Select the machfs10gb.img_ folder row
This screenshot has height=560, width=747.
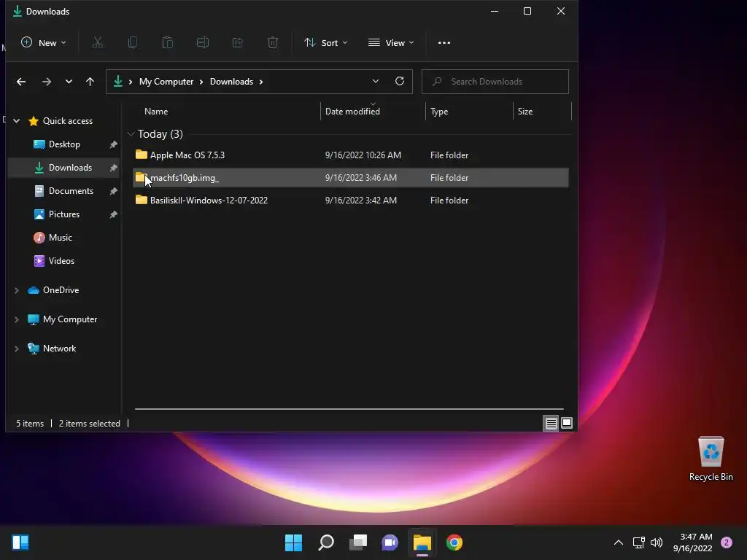click(351, 178)
